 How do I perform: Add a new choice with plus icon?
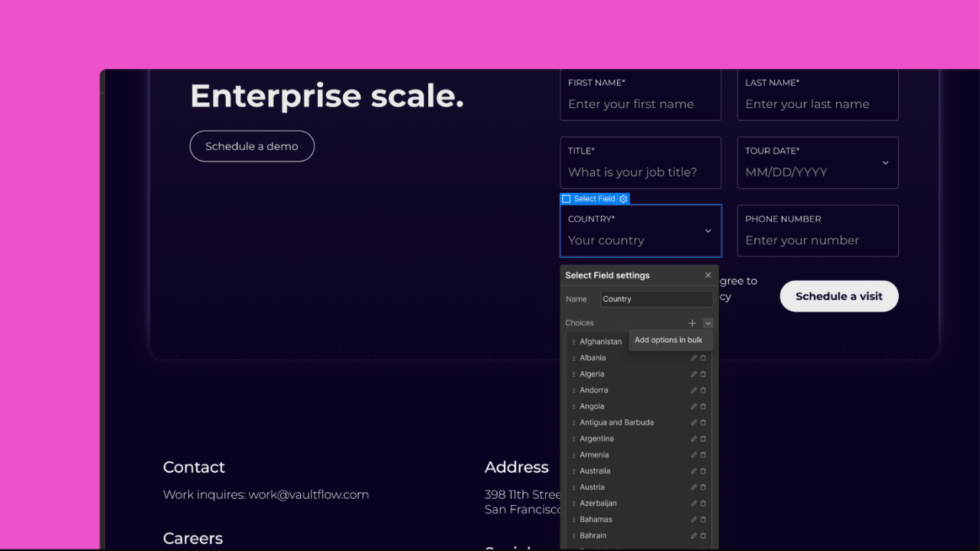tap(692, 323)
